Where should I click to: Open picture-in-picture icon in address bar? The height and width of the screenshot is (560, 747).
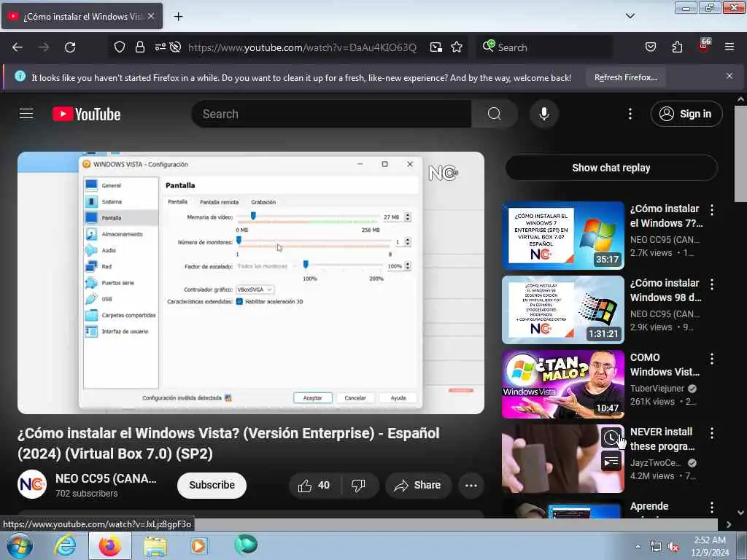(436, 47)
